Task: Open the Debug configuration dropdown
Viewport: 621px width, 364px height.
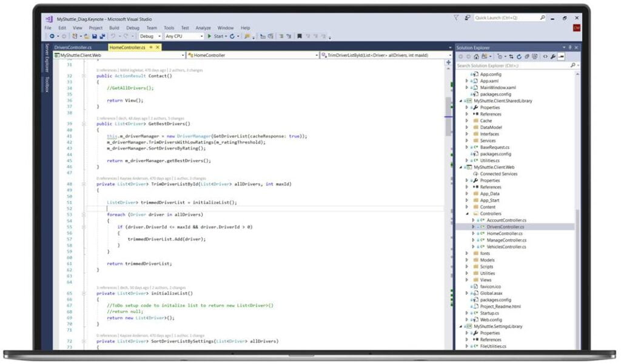Action: (x=150, y=36)
